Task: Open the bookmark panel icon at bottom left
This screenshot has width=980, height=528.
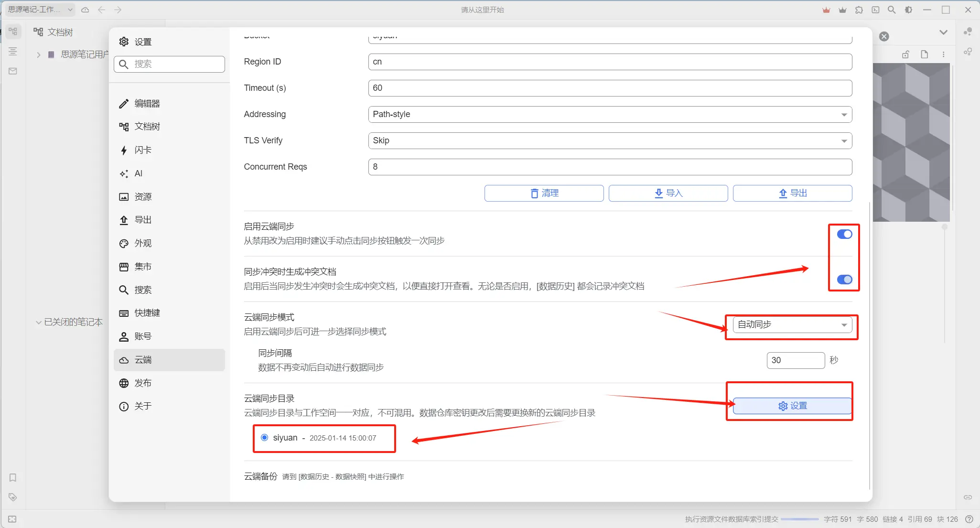Action: click(x=13, y=478)
